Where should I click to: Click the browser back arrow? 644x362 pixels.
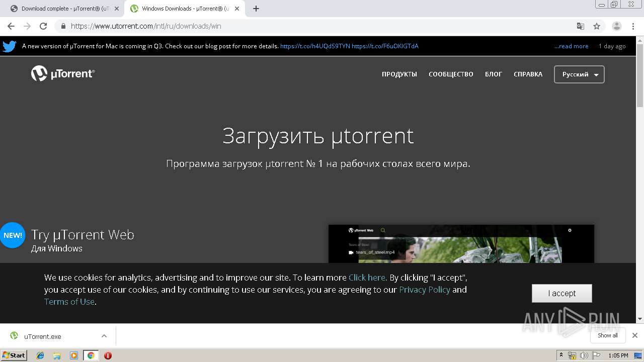coord(11,26)
